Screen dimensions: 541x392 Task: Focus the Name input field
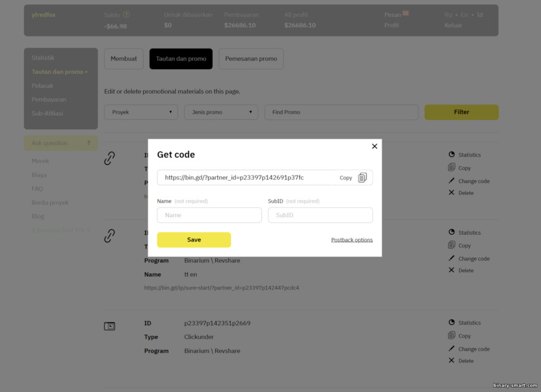tap(209, 215)
